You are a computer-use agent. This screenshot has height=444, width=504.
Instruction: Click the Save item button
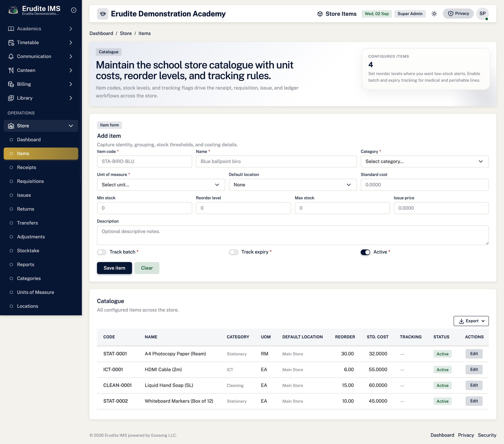pyautogui.click(x=114, y=268)
